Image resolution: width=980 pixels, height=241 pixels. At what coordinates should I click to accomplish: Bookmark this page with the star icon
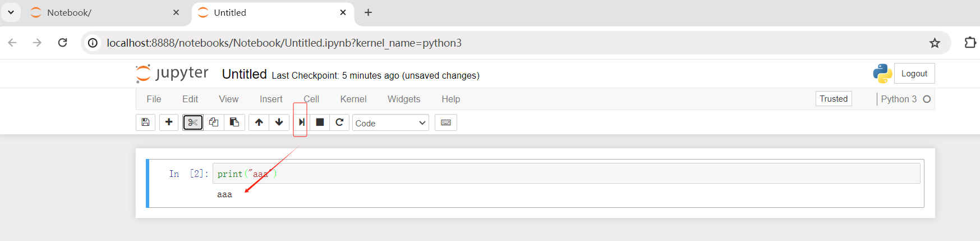point(935,43)
